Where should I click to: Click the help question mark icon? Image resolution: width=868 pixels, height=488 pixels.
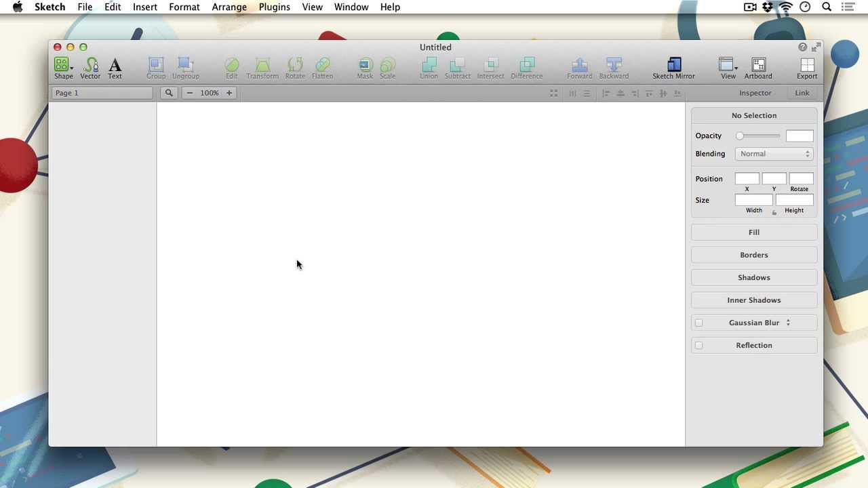pos(803,47)
